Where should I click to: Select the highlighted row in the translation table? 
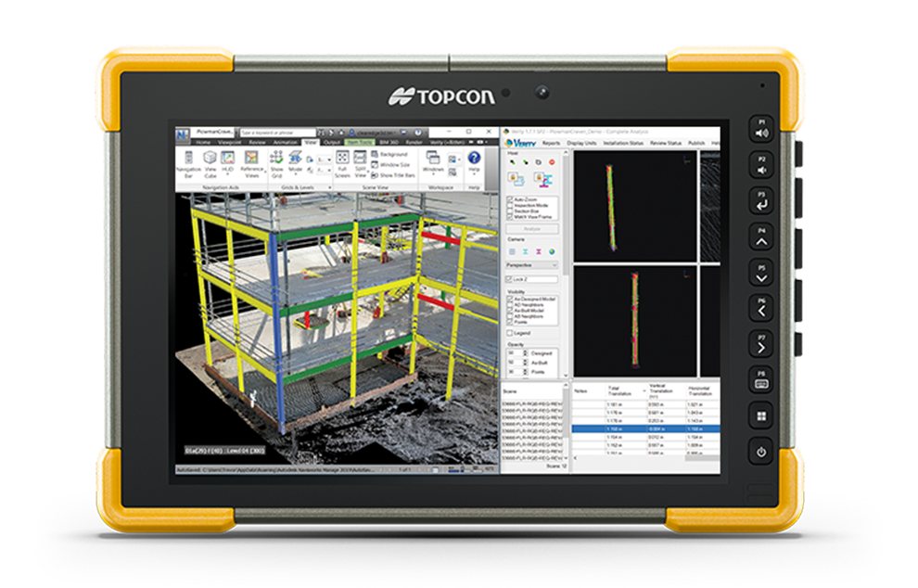(649, 428)
